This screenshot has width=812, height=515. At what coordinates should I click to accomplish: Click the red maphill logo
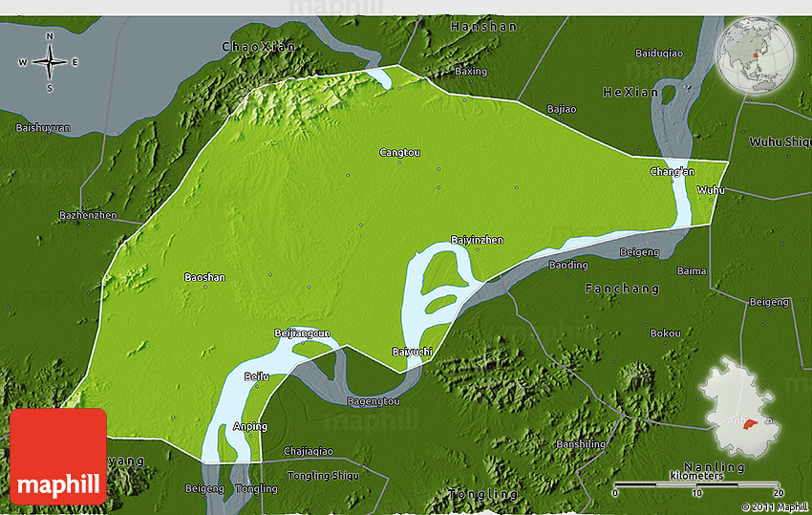coord(58,456)
